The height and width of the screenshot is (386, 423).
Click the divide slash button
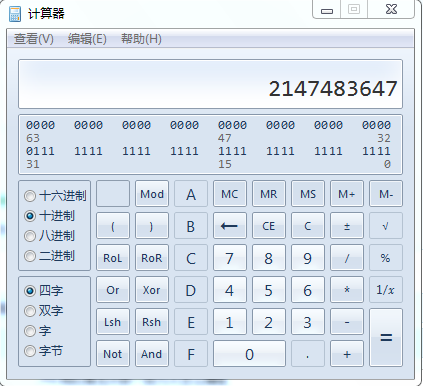[347, 258]
